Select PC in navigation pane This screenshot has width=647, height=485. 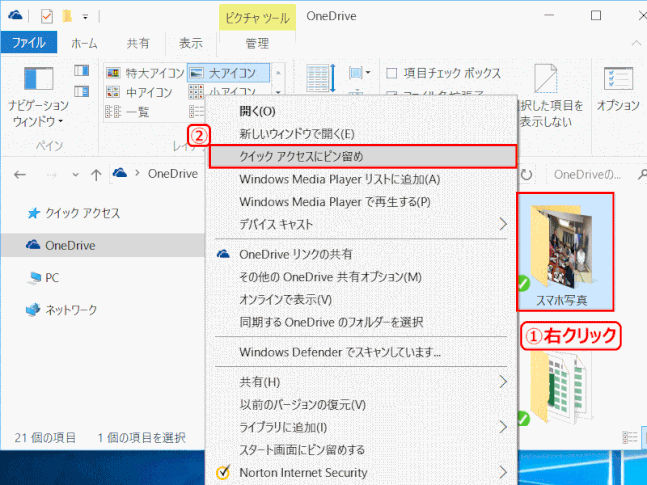tap(43, 278)
